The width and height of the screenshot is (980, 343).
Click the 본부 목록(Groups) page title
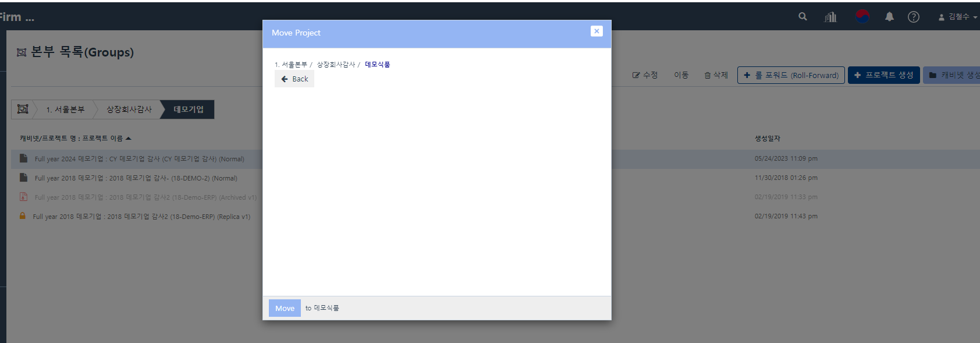pyautogui.click(x=82, y=52)
